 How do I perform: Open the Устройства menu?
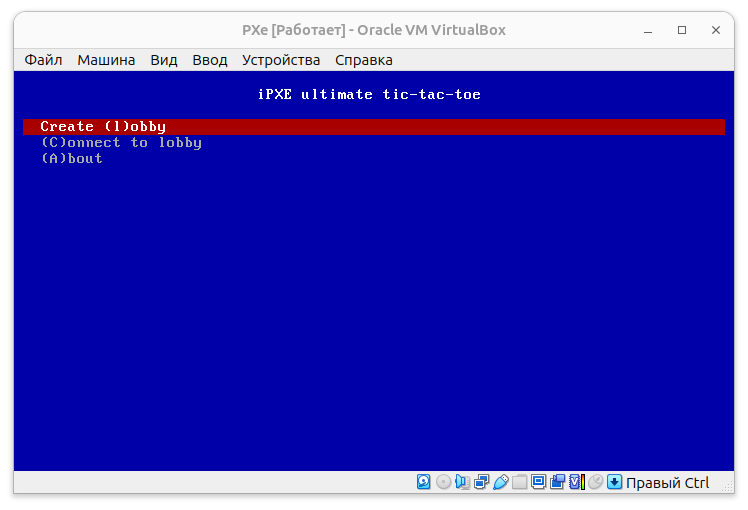[281, 60]
